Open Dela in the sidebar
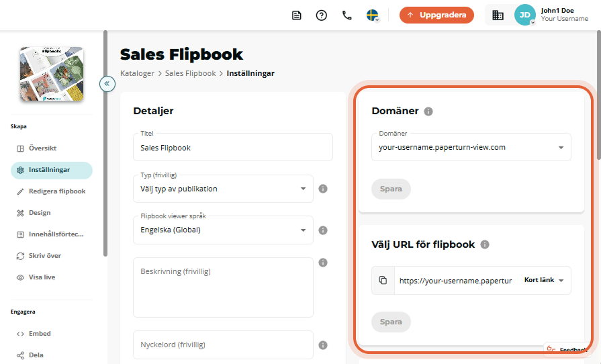Screen dimensions: 601x364 click(x=51, y=355)
